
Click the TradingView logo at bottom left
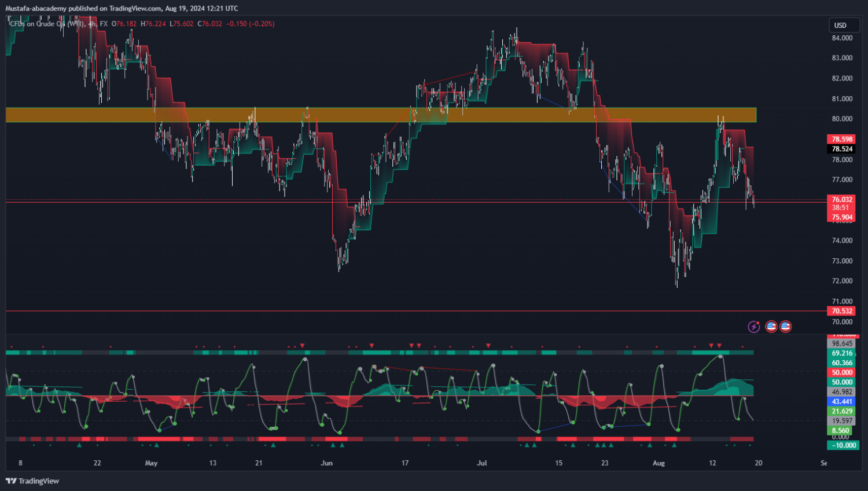point(32,481)
